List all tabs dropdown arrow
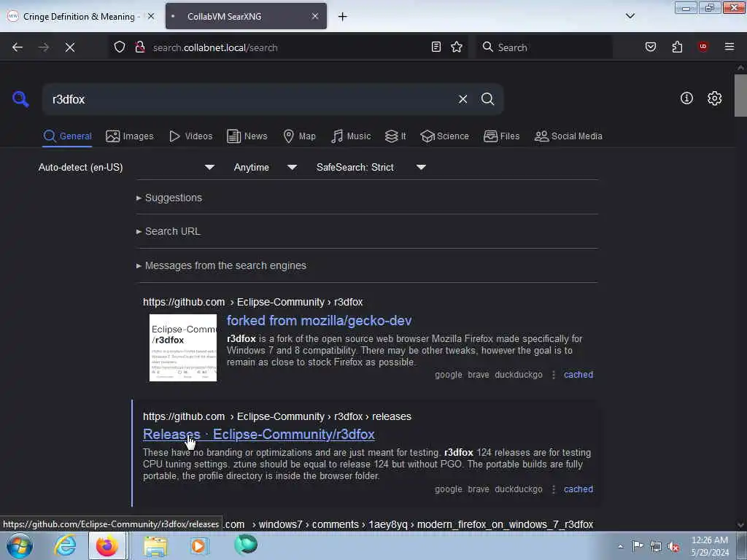 630,16
